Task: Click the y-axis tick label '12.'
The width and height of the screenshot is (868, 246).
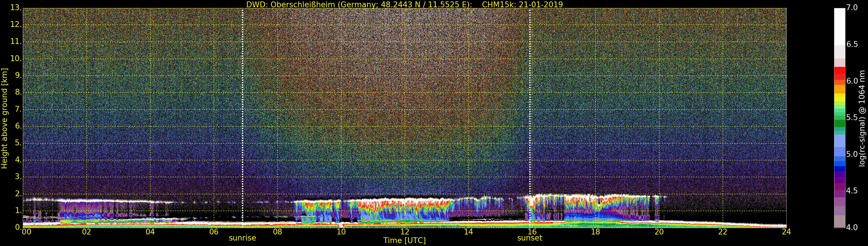Action: click(x=16, y=25)
